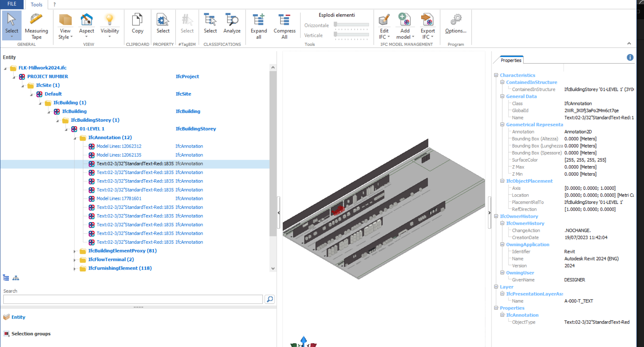
Task: Click Compress All tool
Action: [284, 26]
